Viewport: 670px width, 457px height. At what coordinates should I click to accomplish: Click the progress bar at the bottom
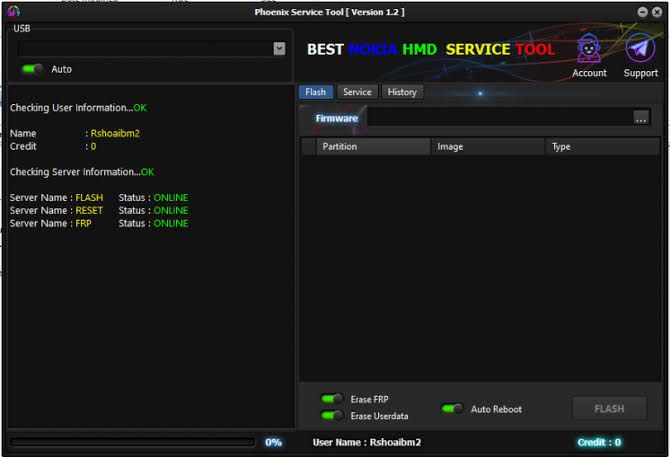[132, 442]
